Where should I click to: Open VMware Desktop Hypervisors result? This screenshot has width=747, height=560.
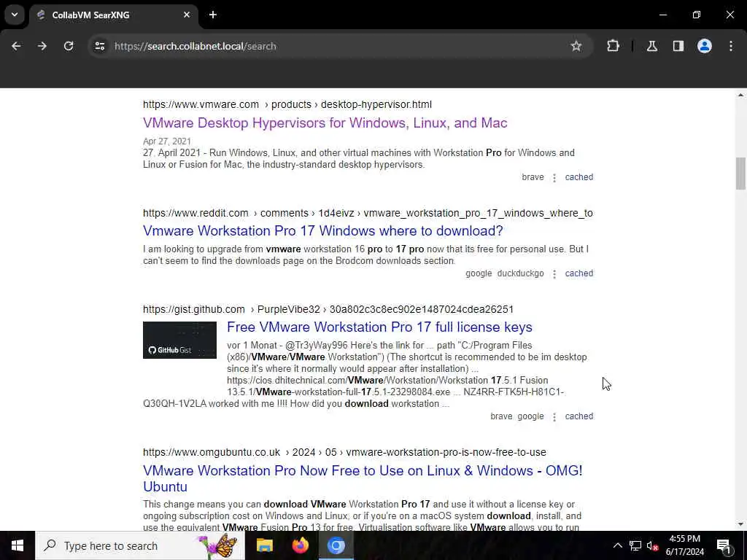325,122
